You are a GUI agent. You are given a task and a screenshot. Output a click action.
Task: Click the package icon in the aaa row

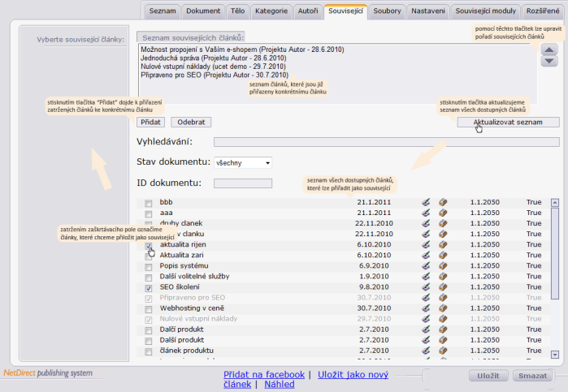click(x=443, y=213)
